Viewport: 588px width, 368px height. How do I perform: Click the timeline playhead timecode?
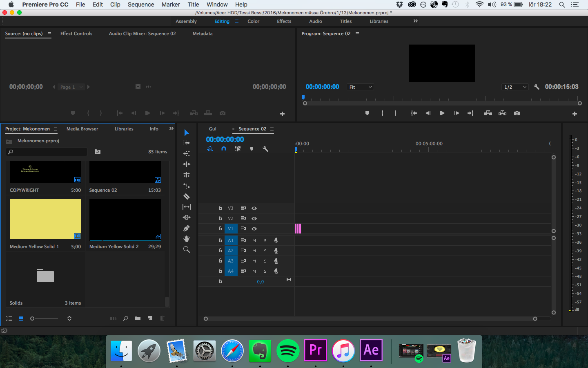click(x=225, y=139)
